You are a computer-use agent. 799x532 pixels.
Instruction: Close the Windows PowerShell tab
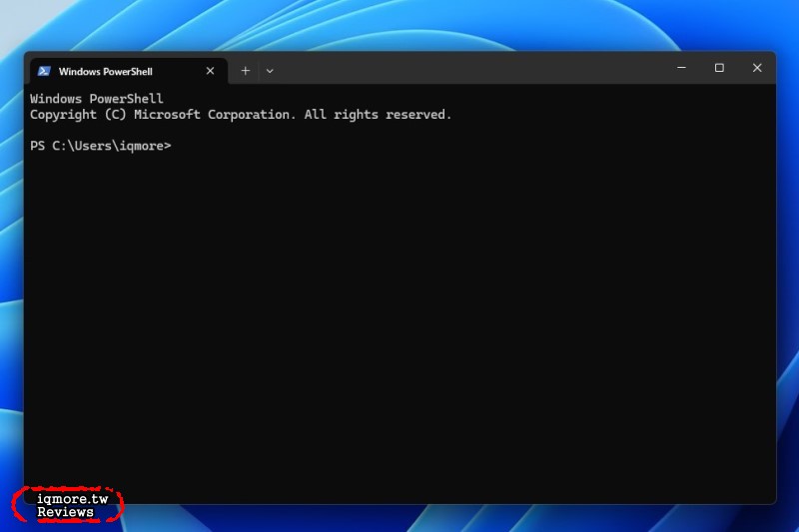pos(210,71)
